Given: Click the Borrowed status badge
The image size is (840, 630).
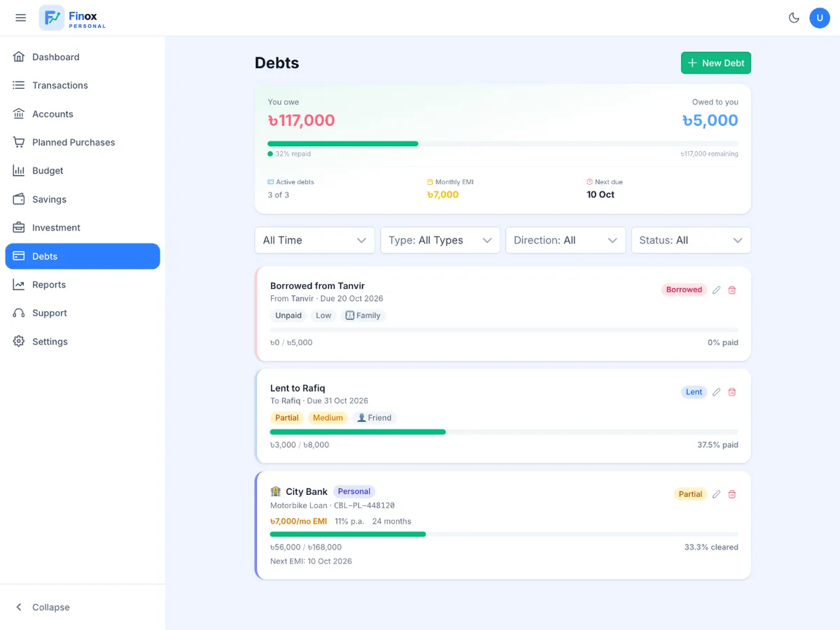Looking at the screenshot, I should pos(684,290).
